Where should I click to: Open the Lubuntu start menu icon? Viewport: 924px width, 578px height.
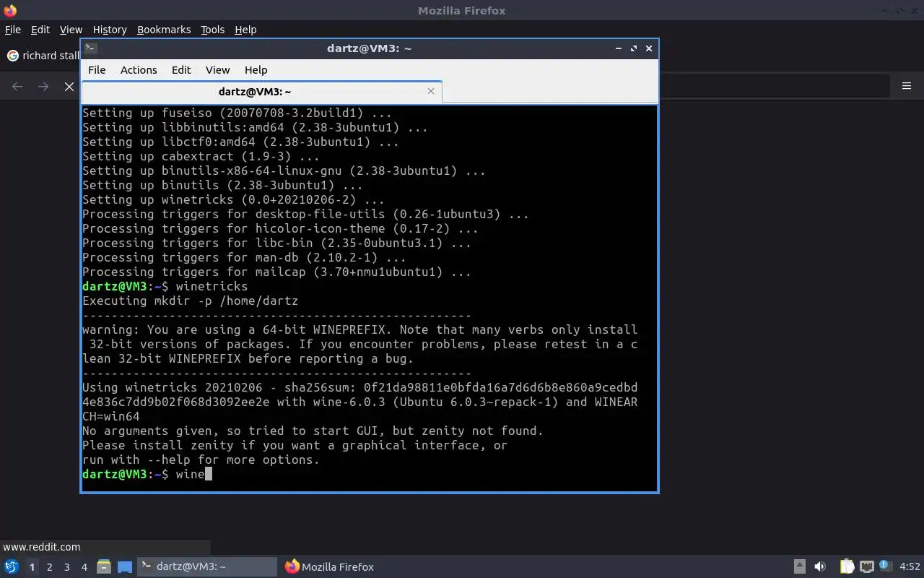coord(11,567)
